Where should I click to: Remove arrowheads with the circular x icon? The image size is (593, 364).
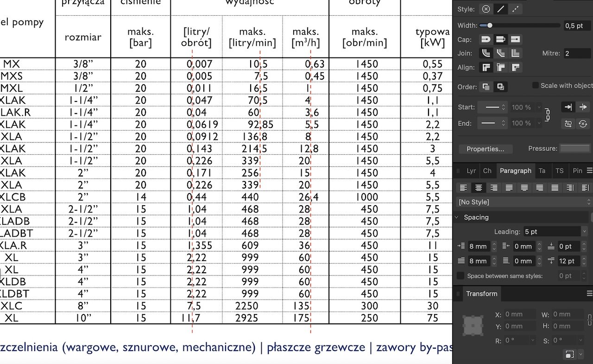(x=583, y=124)
